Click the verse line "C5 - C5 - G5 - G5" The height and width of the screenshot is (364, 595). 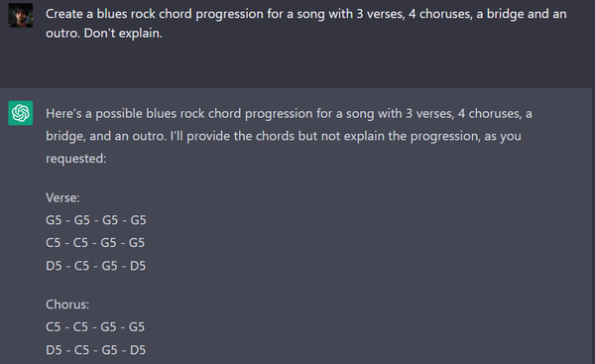tap(95, 243)
